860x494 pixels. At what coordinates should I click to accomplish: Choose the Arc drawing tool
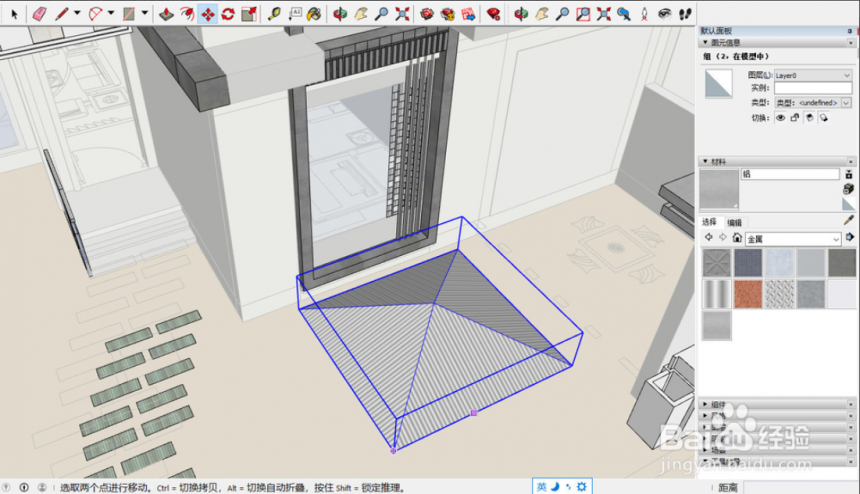pos(95,14)
